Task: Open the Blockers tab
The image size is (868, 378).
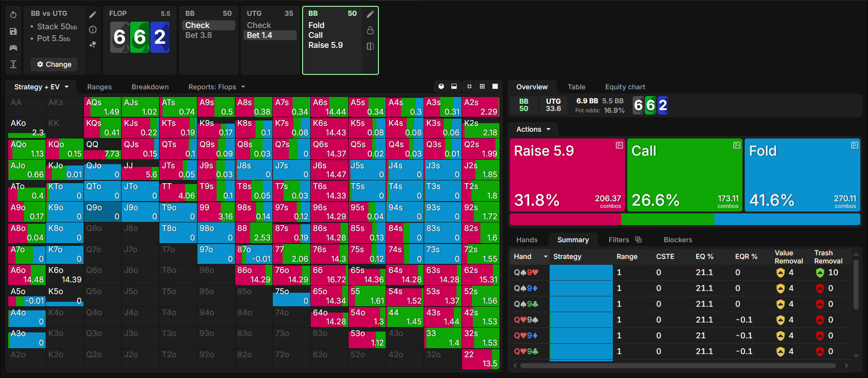Action: (x=678, y=240)
